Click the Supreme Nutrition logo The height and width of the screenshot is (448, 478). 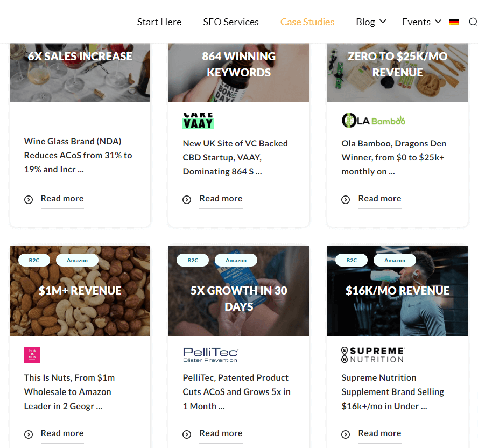click(x=373, y=355)
